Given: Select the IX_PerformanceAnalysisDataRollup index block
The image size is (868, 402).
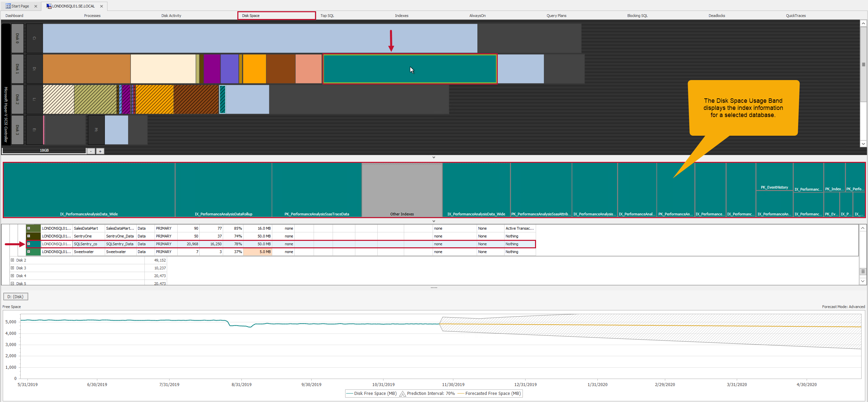Looking at the screenshot, I should [223, 190].
